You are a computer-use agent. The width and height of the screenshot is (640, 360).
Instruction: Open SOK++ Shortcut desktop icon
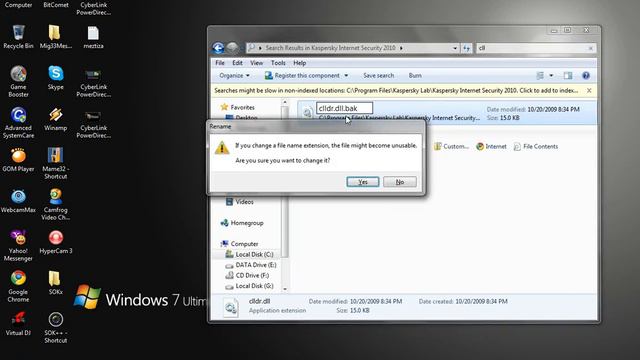click(56, 328)
